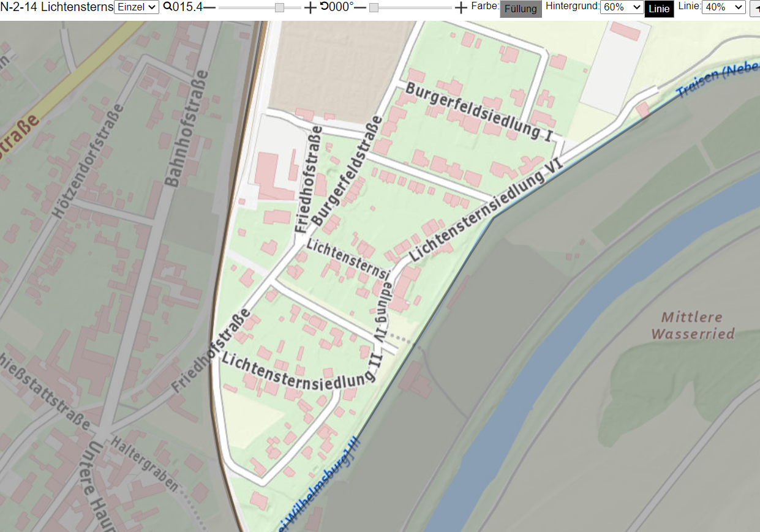
Task: Increase zoom with the plus icon
Action: click(x=310, y=7)
